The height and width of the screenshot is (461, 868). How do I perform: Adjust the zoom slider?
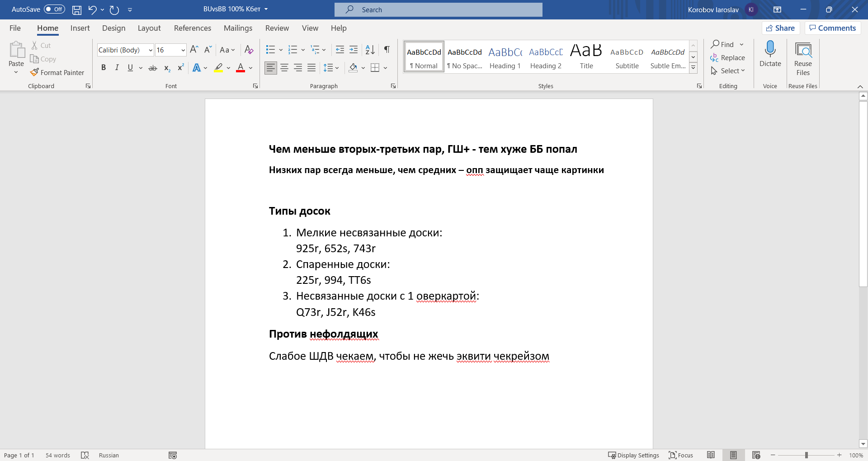click(807, 455)
